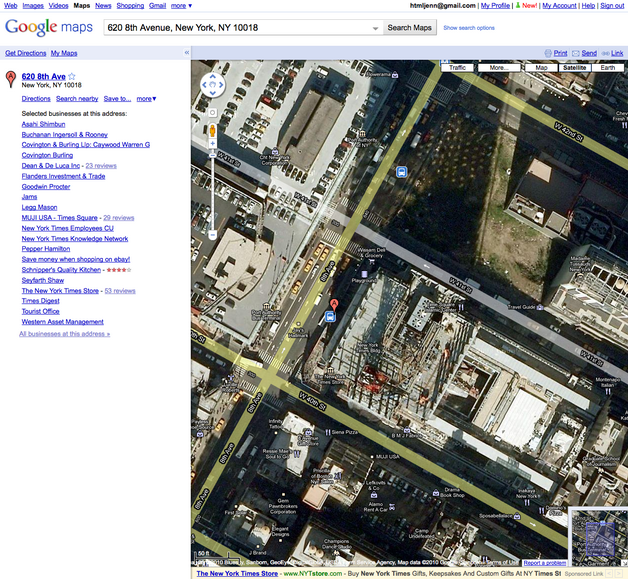628x579 pixels.
Task: Go to Web in top navigation
Action: [11, 6]
